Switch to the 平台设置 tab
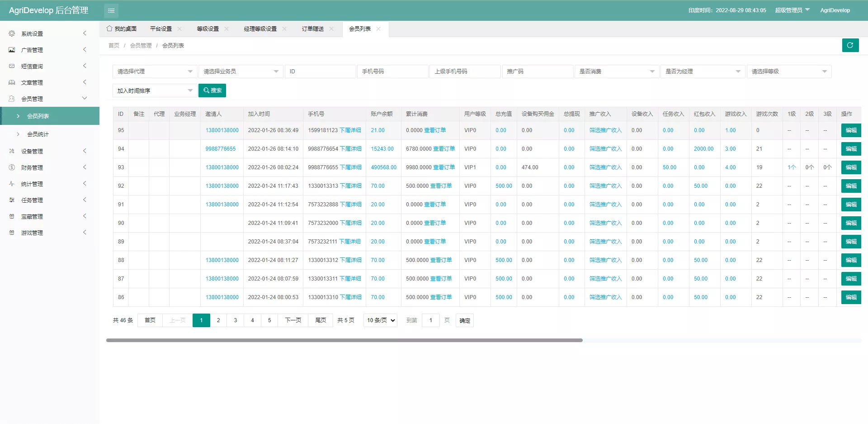The image size is (868, 424). point(161,29)
